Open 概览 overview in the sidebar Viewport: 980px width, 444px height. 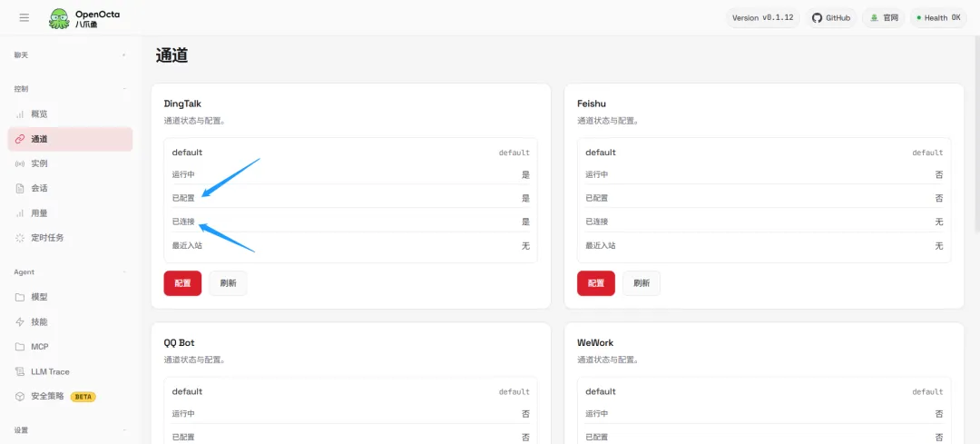(70, 114)
